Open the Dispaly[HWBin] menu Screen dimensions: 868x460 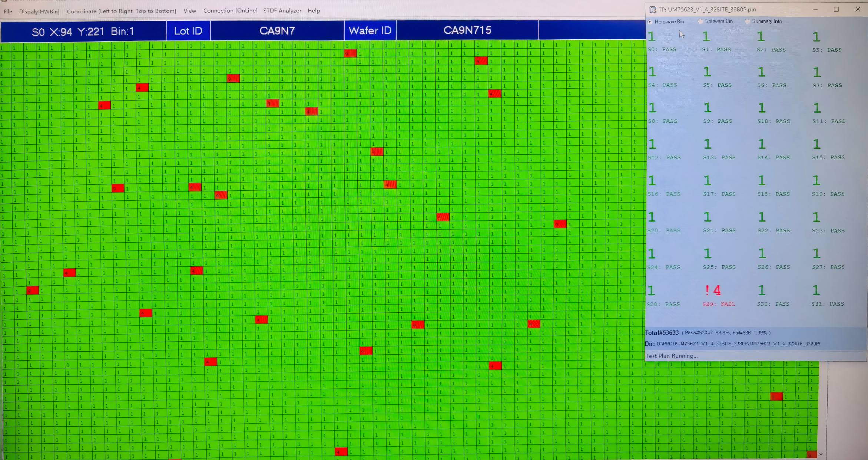tap(39, 11)
